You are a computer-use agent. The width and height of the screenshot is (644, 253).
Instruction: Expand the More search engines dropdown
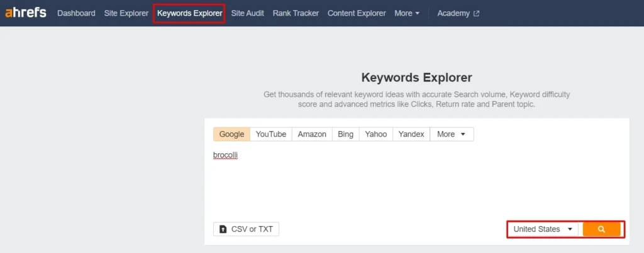point(452,134)
